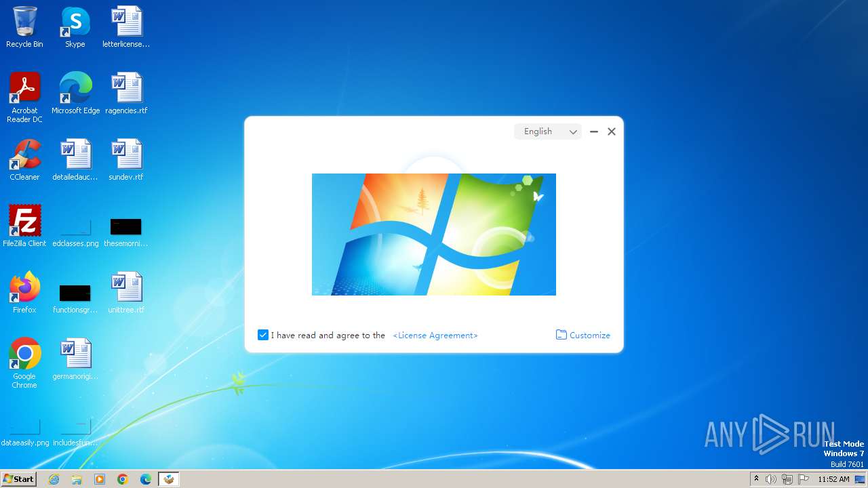The width and height of the screenshot is (868, 488).
Task: Select the Skype desktop shortcut
Action: click(75, 27)
